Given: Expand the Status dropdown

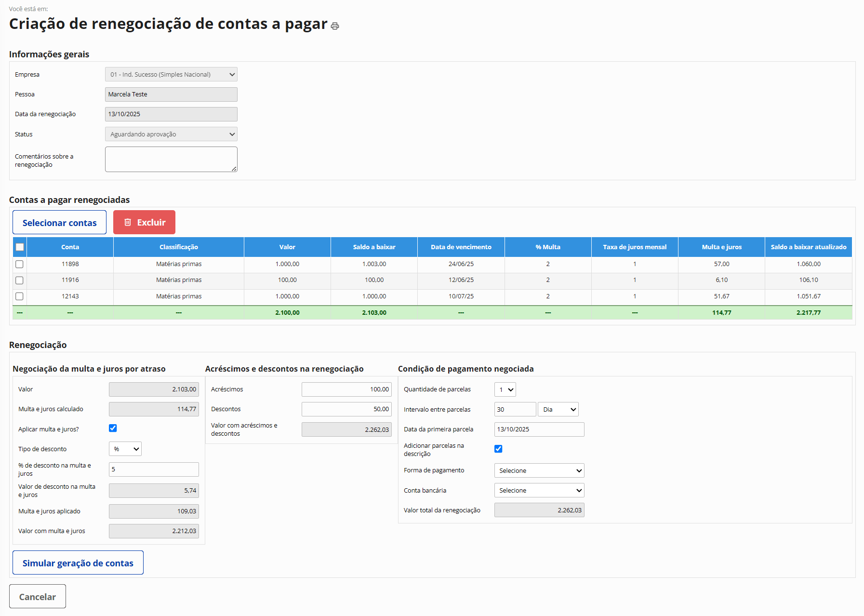Looking at the screenshot, I should (x=171, y=134).
